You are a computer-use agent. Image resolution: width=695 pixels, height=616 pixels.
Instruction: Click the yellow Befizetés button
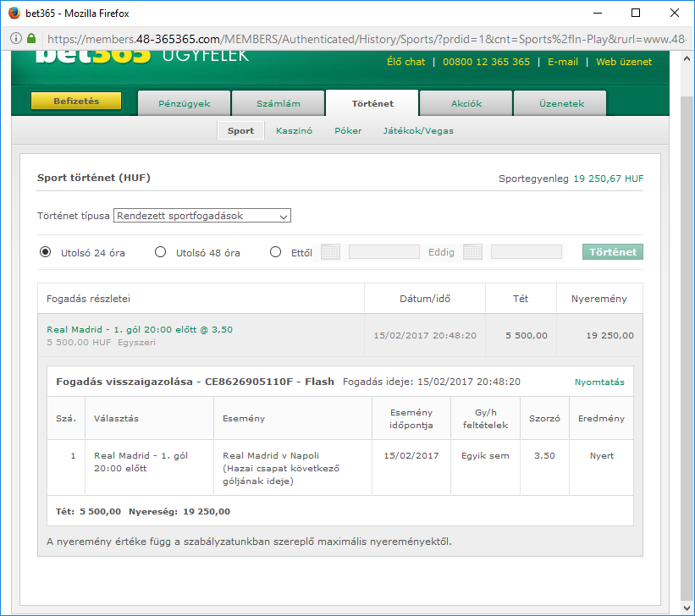[x=76, y=101]
